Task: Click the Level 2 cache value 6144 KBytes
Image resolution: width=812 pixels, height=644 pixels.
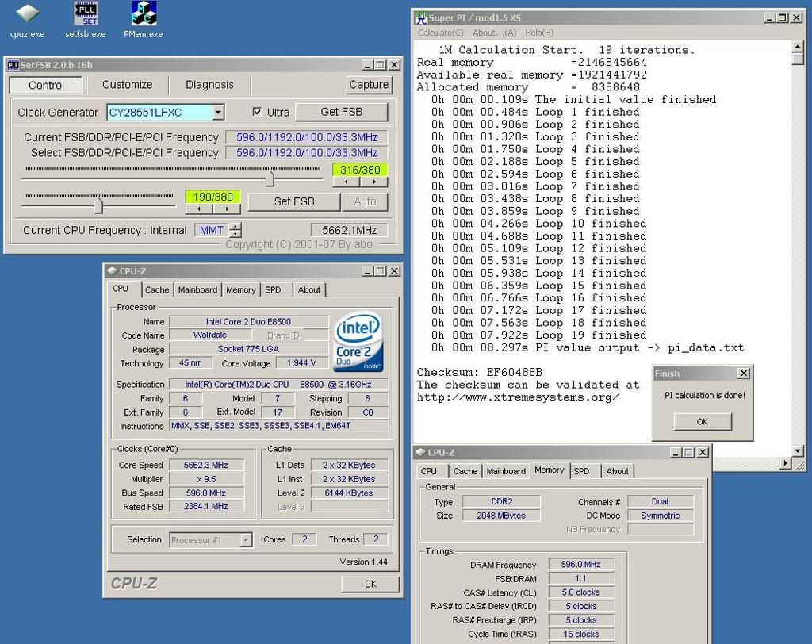Action: (x=349, y=493)
